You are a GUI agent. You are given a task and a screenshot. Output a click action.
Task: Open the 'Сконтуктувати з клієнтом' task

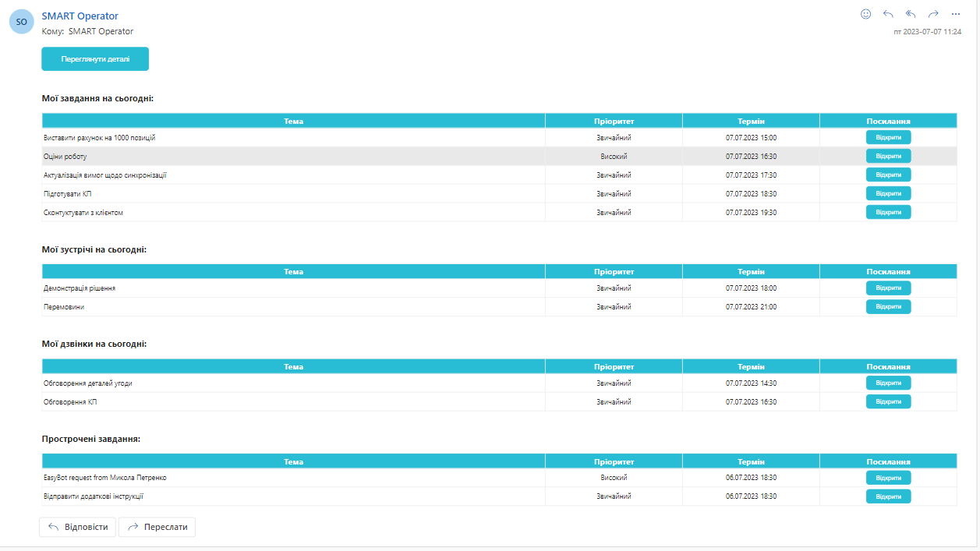pos(888,212)
